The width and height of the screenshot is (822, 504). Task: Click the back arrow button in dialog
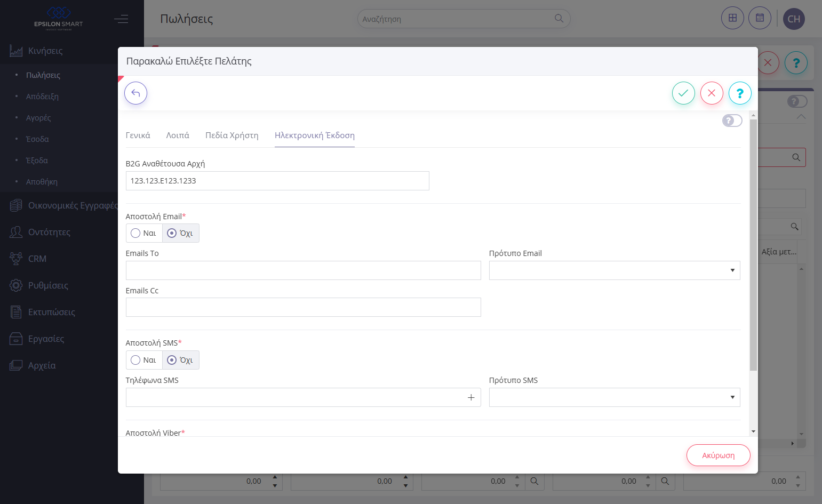click(x=135, y=93)
